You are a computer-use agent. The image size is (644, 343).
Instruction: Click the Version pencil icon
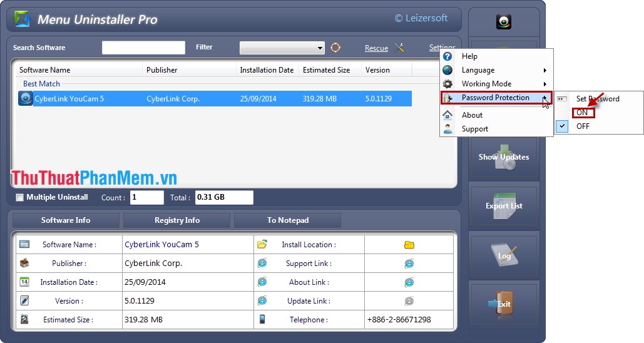click(24, 300)
